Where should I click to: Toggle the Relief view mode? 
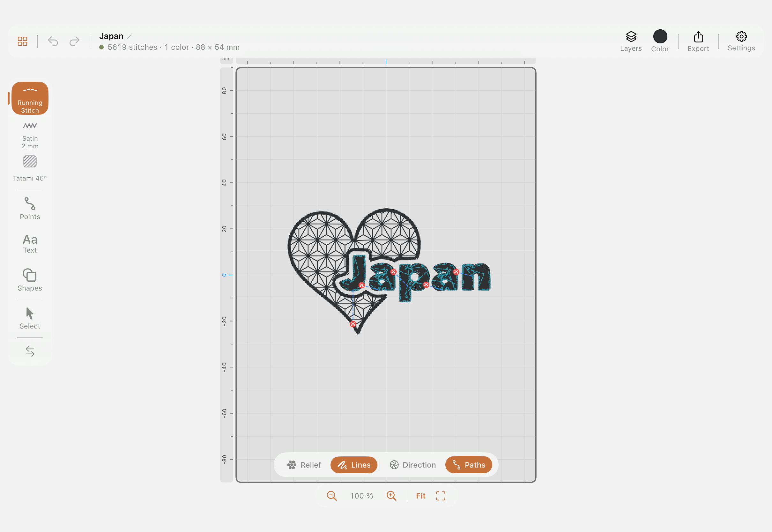(304, 465)
